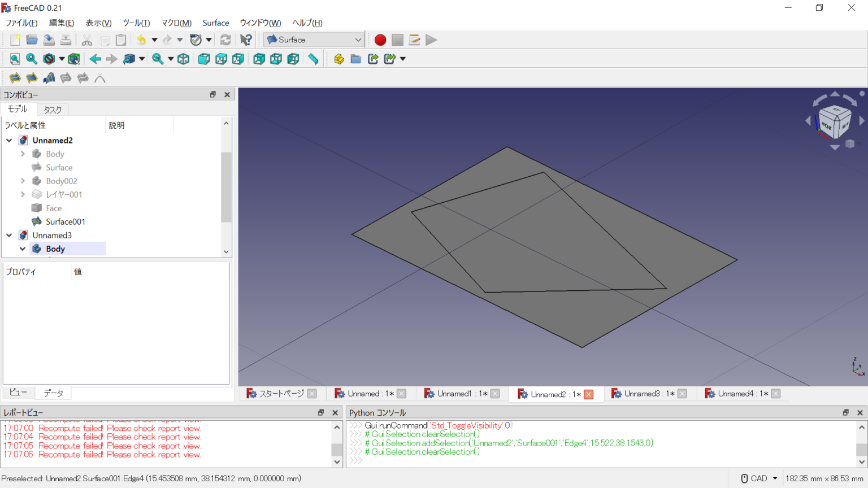Viewport: 868px width, 488px height.
Task: Start the macro recording
Action: (380, 40)
